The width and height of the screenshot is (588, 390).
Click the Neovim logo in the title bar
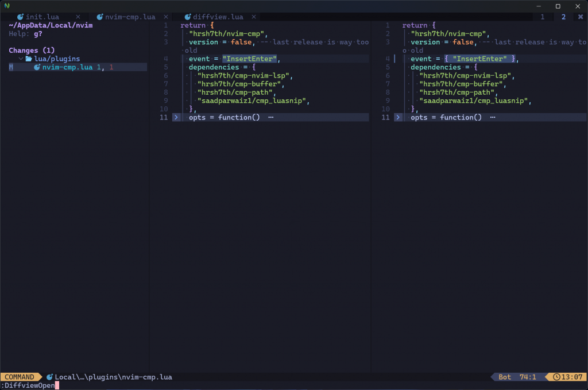pos(7,6)
